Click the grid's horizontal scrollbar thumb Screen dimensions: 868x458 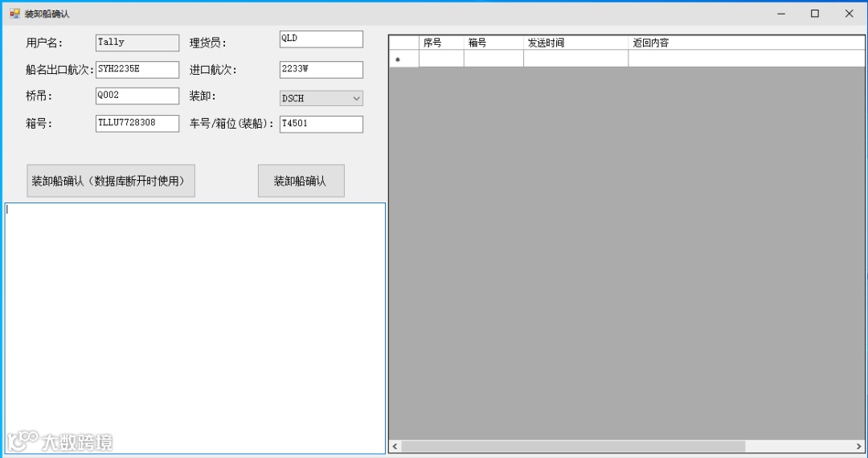573,446
